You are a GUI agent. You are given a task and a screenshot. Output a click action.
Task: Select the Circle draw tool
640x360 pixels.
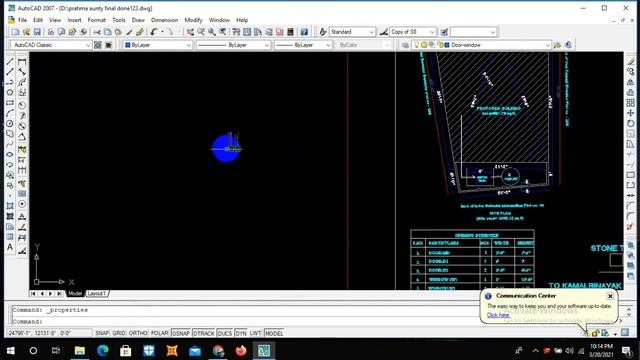pos(10,123)
